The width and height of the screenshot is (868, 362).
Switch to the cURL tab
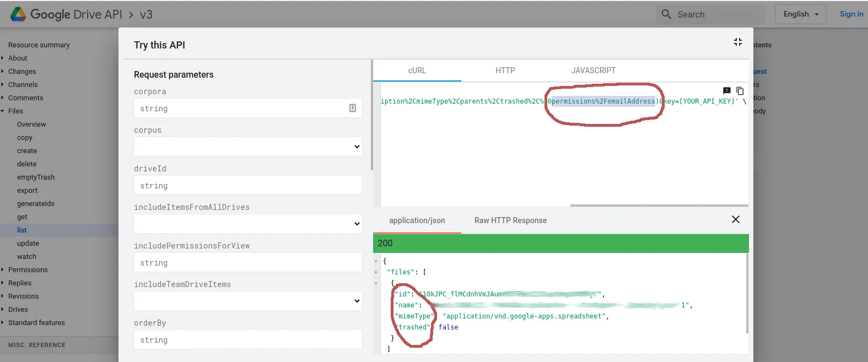(x=417, y=71)
